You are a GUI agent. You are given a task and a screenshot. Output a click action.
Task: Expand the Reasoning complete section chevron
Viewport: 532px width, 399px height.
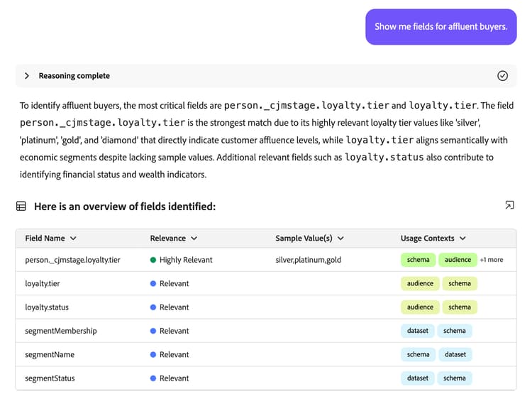pos(27,76)
